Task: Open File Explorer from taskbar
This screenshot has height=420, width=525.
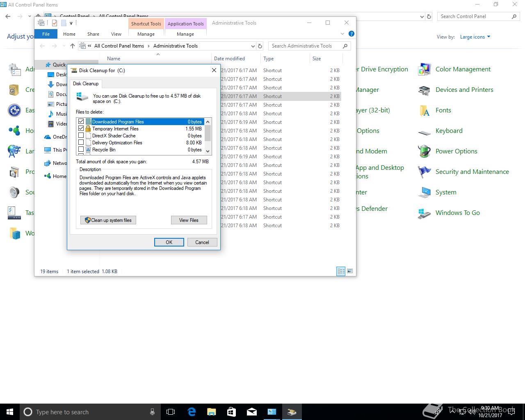Action: pyautogui.click(x=211, y=412)
